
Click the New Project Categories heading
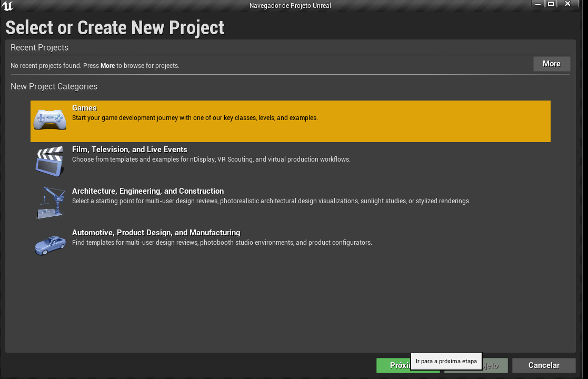click(54, 87)
